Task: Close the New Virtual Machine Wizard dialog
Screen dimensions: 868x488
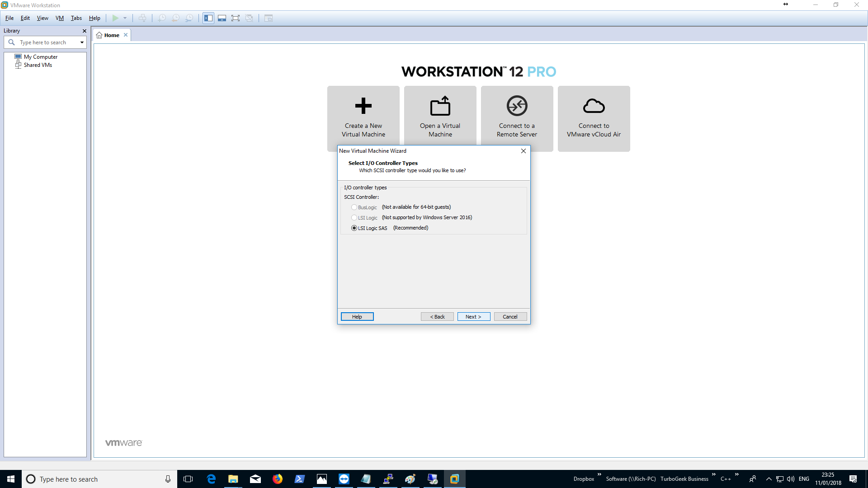Action: click(x=524, y=151)
